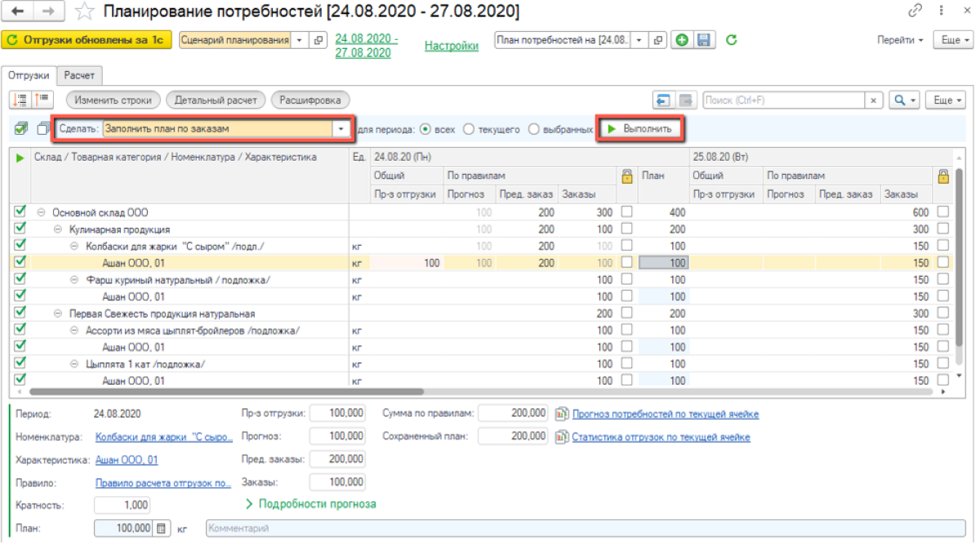Viewport: 980px width, 543px height.
Task: Collapse the Кулинарная продукция tree node
Action: [58, 229]
